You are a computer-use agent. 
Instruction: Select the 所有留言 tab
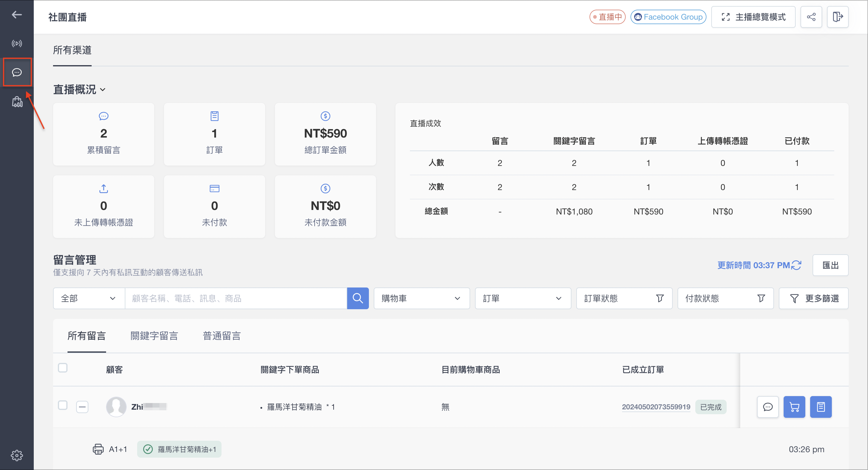tap(86, 335)
